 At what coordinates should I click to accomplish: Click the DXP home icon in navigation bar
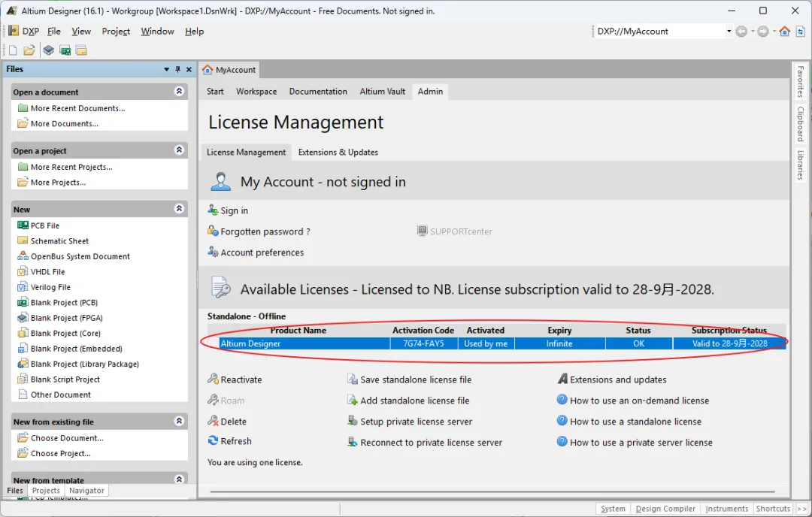tap(784, 31)
